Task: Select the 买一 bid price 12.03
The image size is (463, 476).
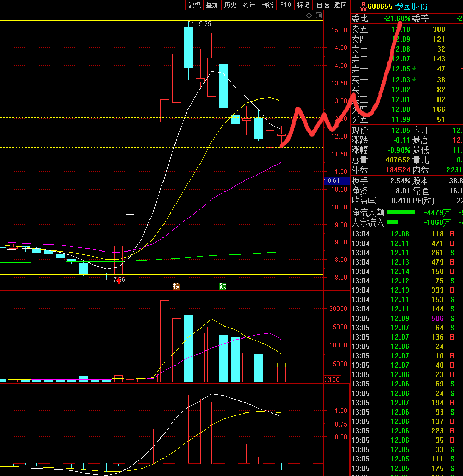Action: pos(401,80)
